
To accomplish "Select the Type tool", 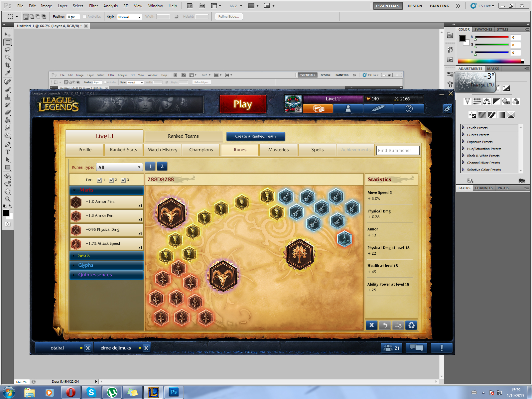I will click(x=8, y=152).
